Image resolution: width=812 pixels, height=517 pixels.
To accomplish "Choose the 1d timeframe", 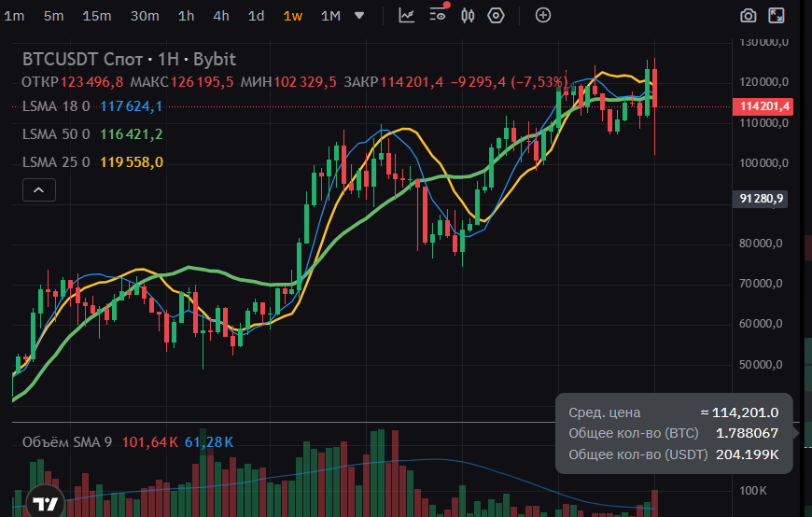I will [255, 15].
